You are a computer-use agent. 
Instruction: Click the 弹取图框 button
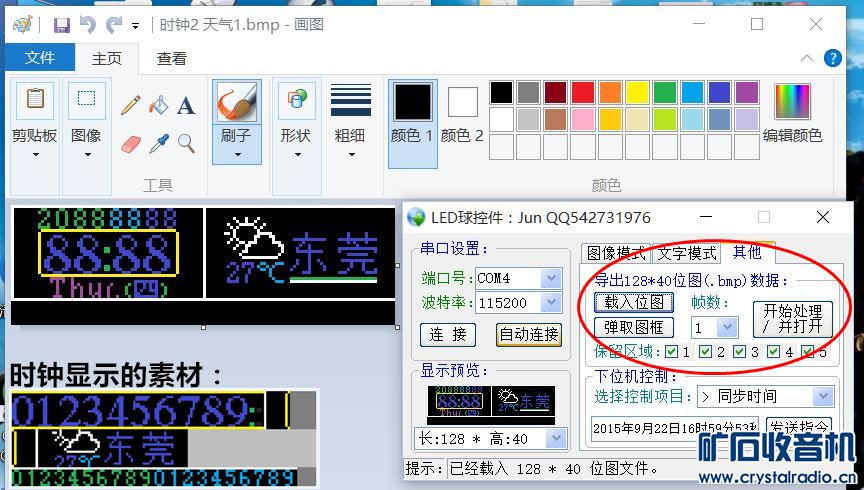click(634, 327)
